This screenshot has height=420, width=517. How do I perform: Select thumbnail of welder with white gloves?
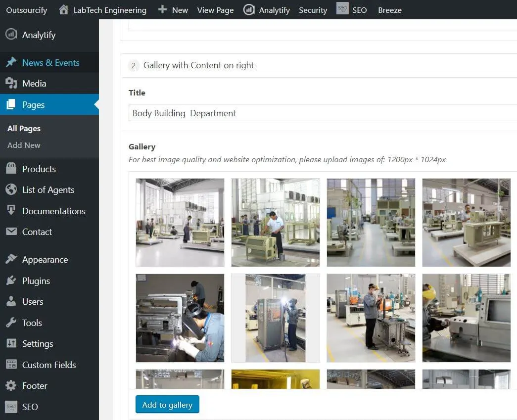pyautogui.click(x=180, y=318)
